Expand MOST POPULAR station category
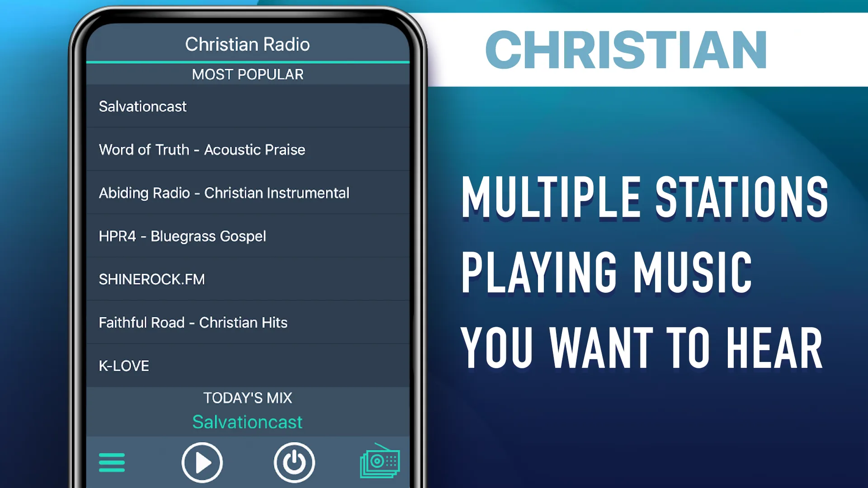The width and height of the screenshot is (868, 488). click(247, 73)
